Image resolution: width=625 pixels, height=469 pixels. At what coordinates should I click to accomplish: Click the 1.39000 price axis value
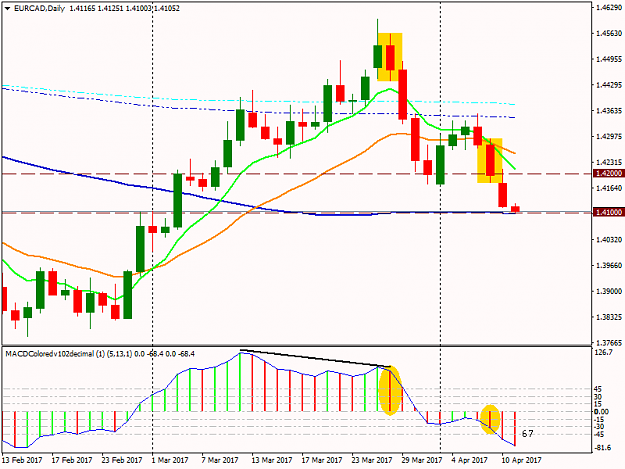click(609, 291)
